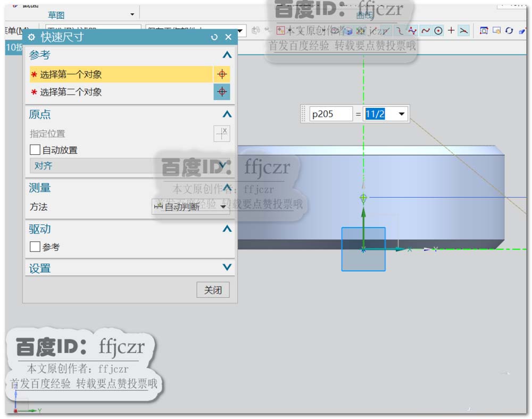532x419 pixels.
Task: Click the selection window icon beside fit view
Action: [496, 31]
